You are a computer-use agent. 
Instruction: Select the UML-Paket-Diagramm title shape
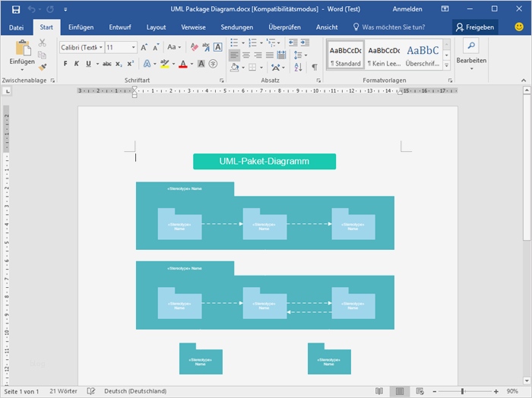(264, 161)
